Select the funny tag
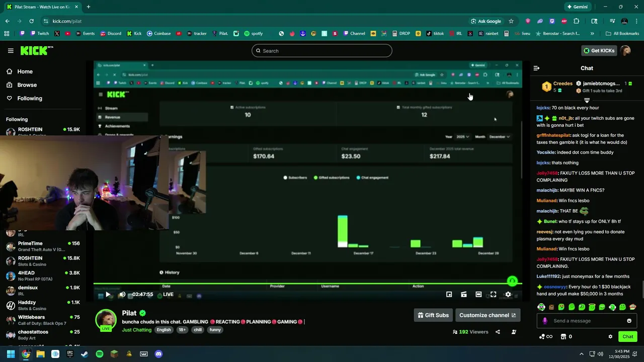Image resolution: width=644 pixels, height=362 pixels. [215, 330]
